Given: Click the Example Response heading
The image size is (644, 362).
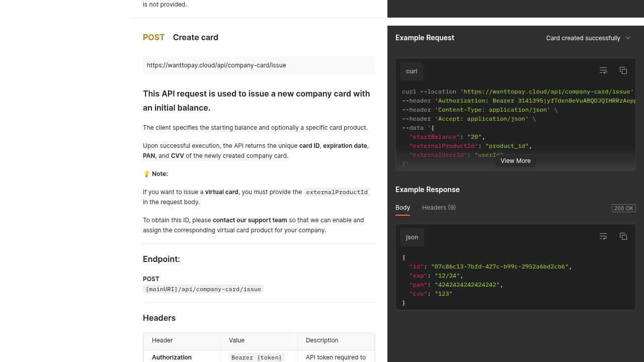Looking at the screenshot, I should click(428, 190).
